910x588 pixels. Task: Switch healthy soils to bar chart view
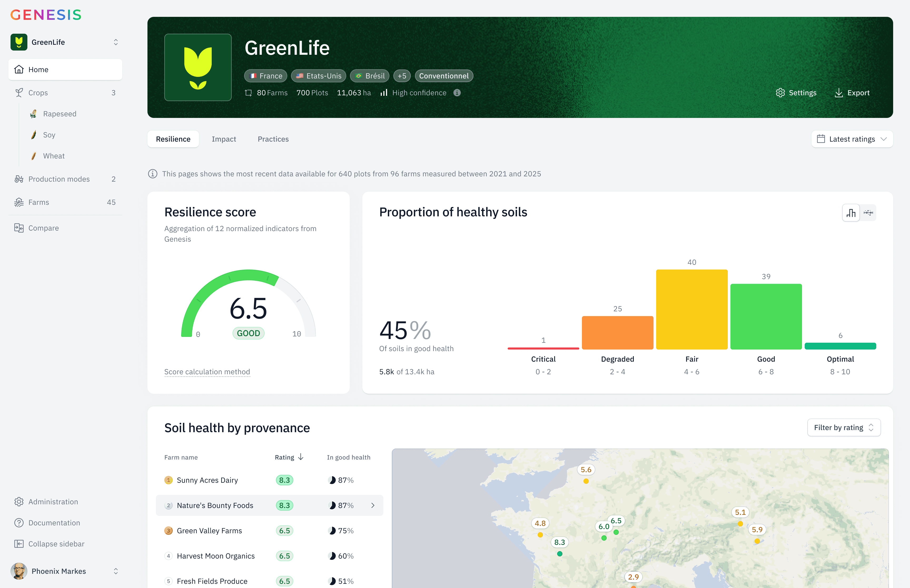click(x=851, y=213)
